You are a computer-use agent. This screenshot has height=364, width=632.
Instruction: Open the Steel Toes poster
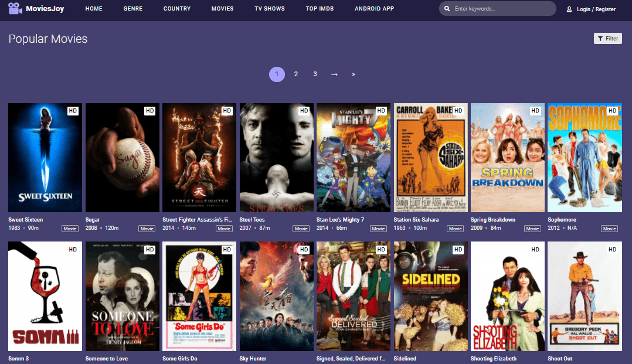click(x=277, y=158)
